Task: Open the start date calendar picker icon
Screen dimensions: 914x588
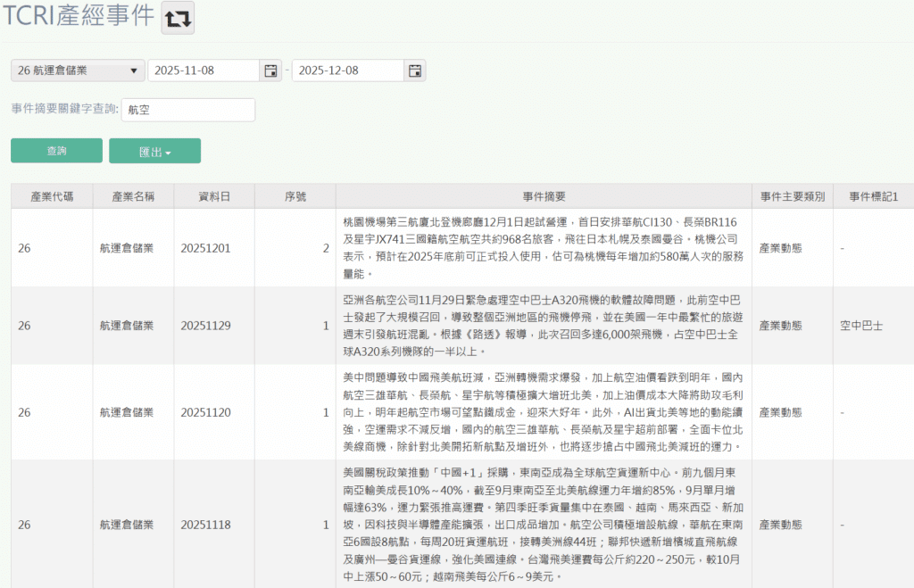Action: pyautogui.click(x=270, y=70)
